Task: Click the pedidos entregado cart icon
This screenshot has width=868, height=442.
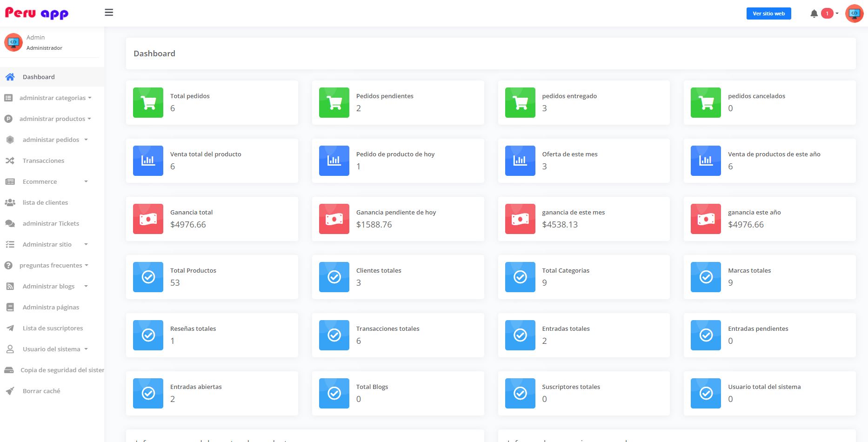Action: tap(520, 102)
